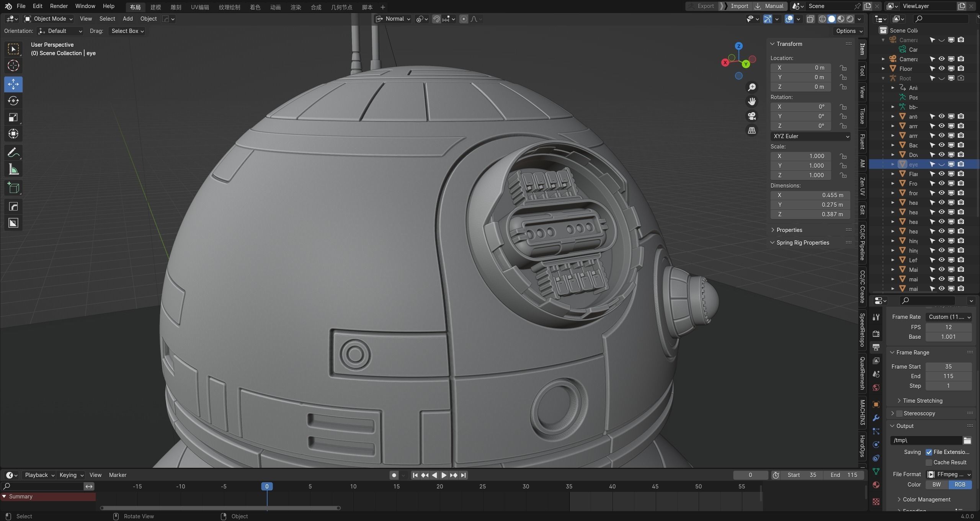This screenshot has width=980, height=521.
Task: Switch to material preview shading
Action: pyautogui.click(x=841, y=19)
